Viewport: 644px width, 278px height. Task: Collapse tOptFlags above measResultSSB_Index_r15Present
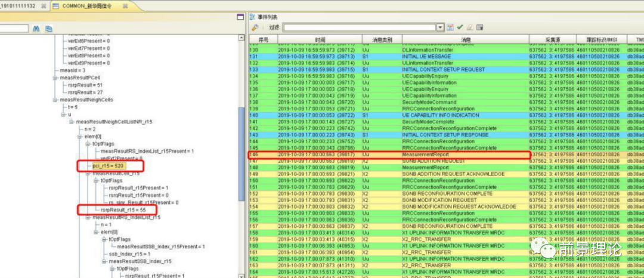click(x=104, y=239)
